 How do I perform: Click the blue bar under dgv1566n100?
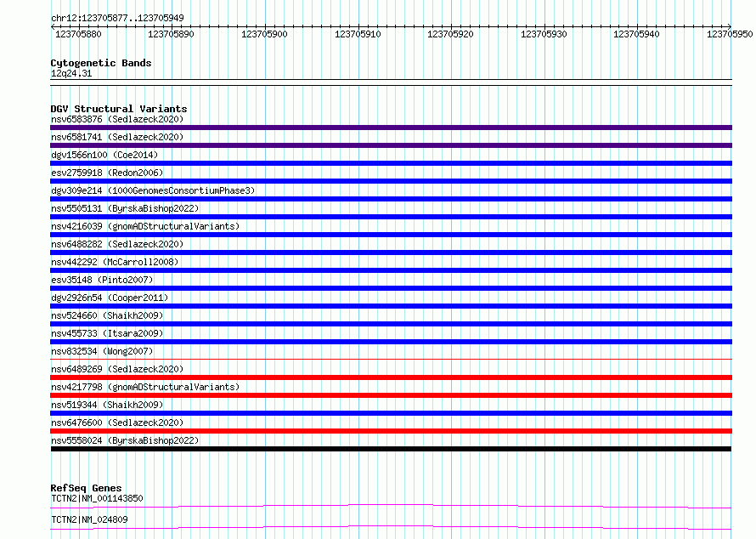tap(391, 163)
